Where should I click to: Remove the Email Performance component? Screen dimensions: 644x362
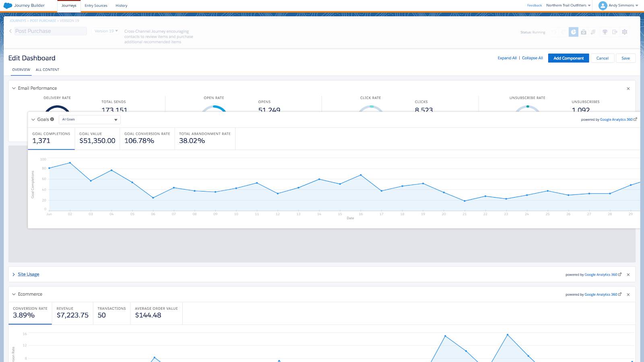628,88
